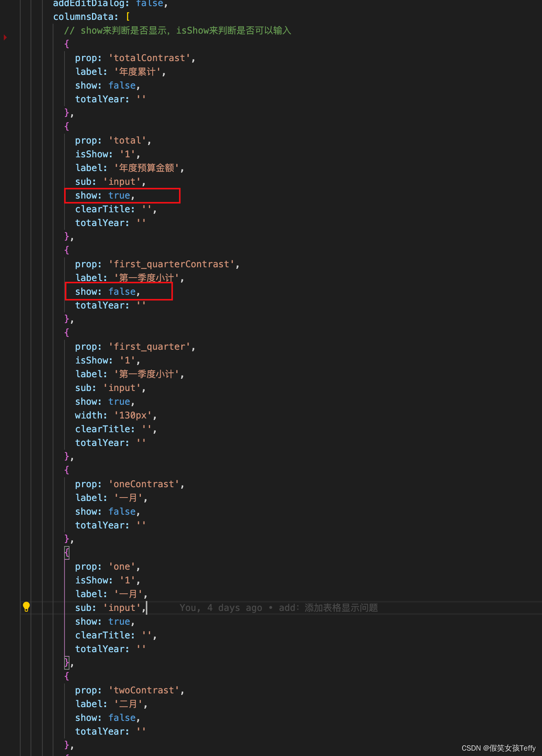Click "prop: 'first_quarterContrast'," line
Screen dimensions: 542x756
click(157, 264)
